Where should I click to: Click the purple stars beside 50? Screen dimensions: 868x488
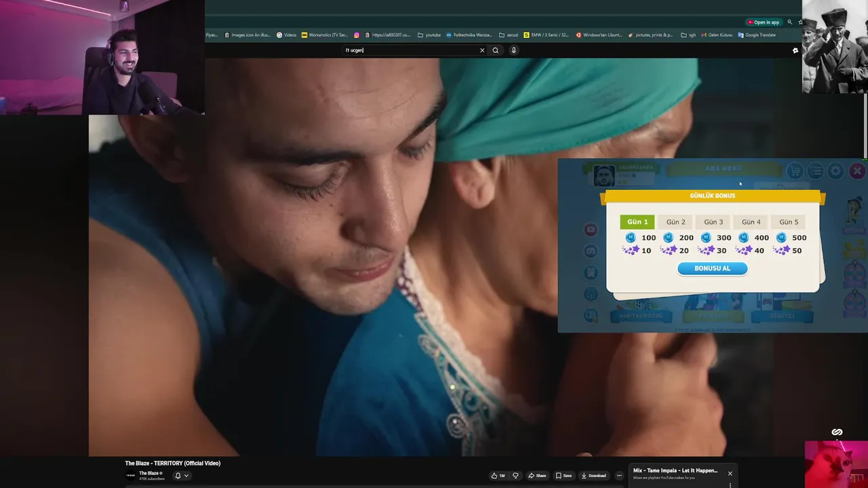click(781, 250)
